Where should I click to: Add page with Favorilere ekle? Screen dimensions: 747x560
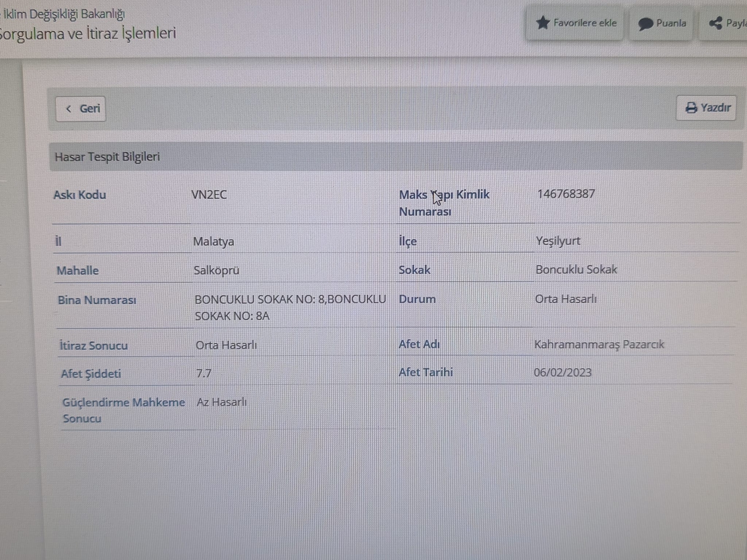point(576,23)
